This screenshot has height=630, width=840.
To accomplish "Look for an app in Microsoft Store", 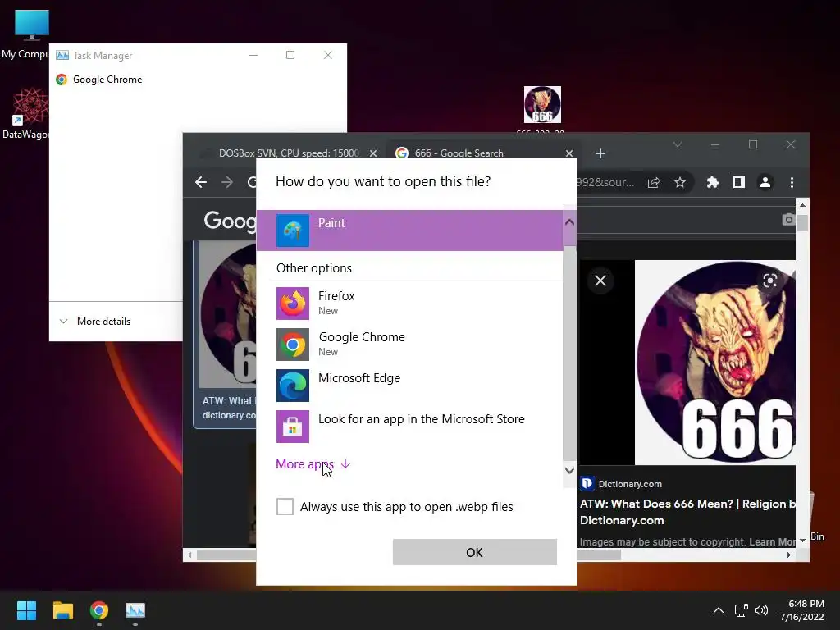I will [410, 427].
